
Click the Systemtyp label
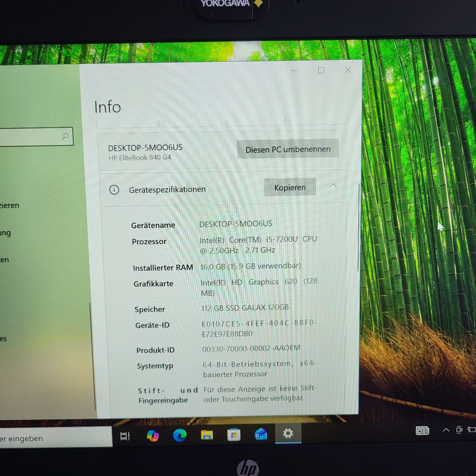pyautogui.click(x=155, y=366)
